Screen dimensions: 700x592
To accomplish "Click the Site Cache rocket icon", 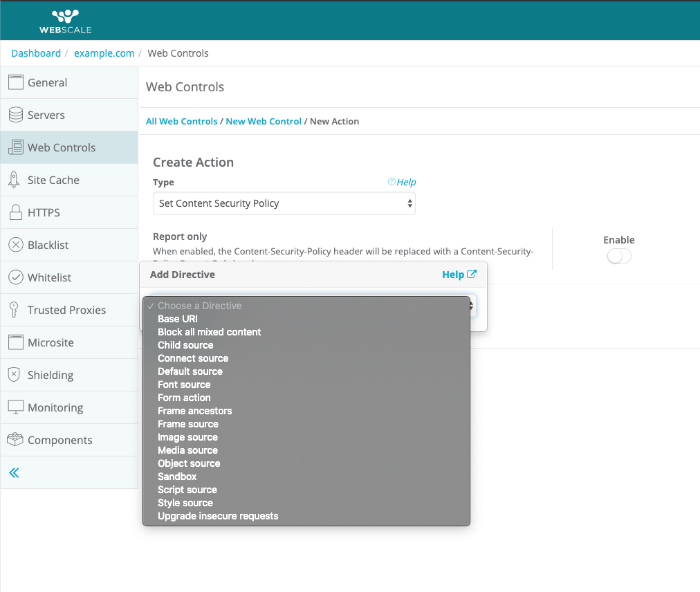I will (14, 180).
